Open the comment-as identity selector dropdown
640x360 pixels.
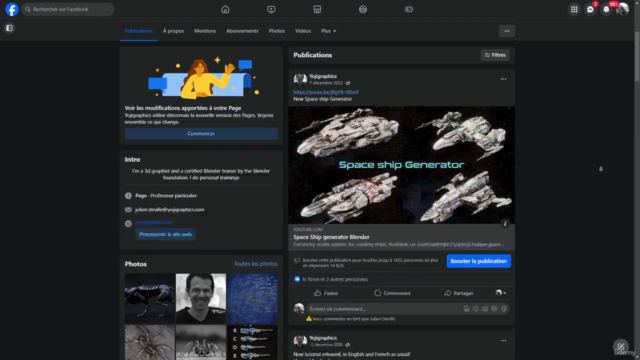pos(500,293)
